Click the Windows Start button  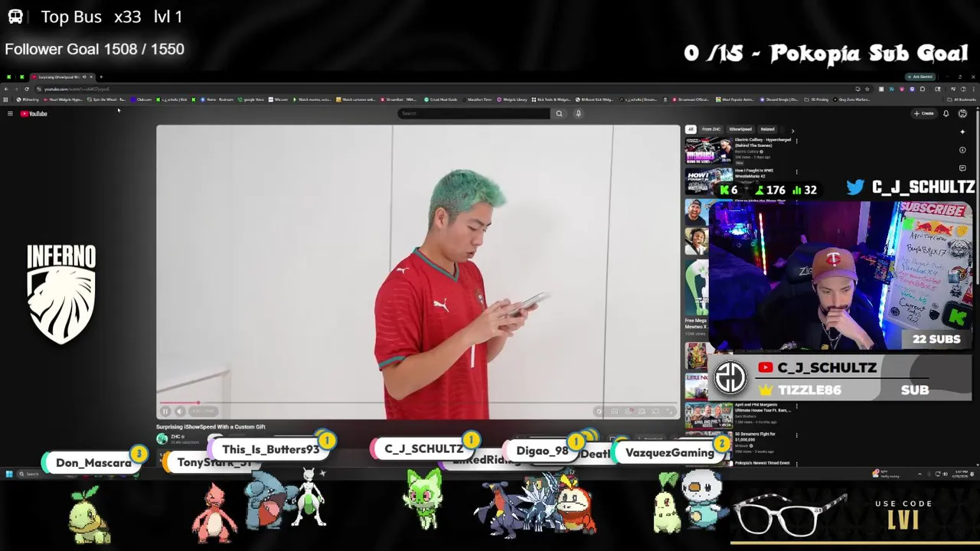(x=8, y=474)
